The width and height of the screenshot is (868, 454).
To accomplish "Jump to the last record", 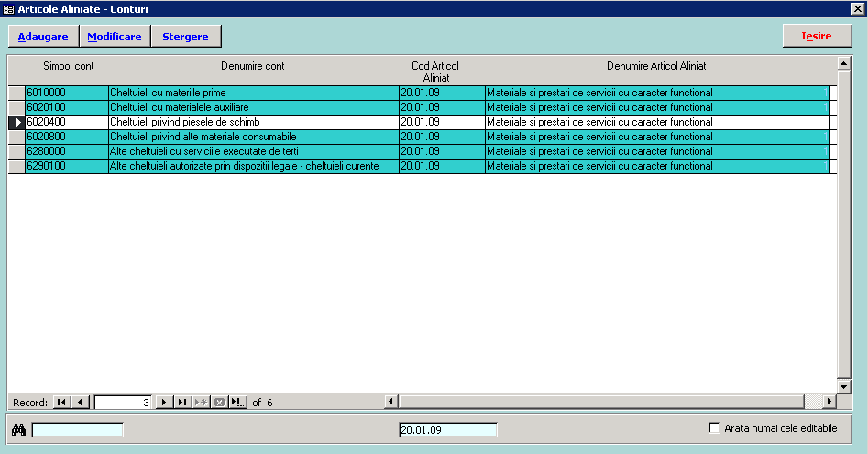I will [182, 403].
